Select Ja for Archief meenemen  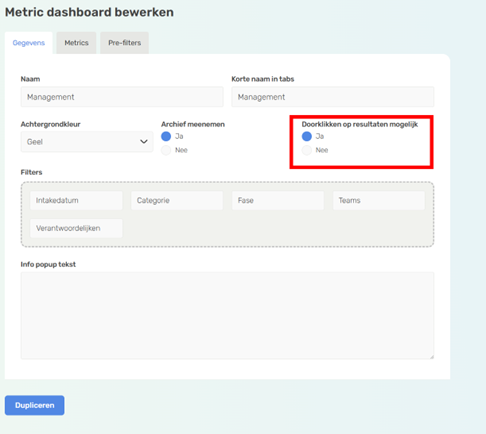pyautogui.click(x=166, y=136)
